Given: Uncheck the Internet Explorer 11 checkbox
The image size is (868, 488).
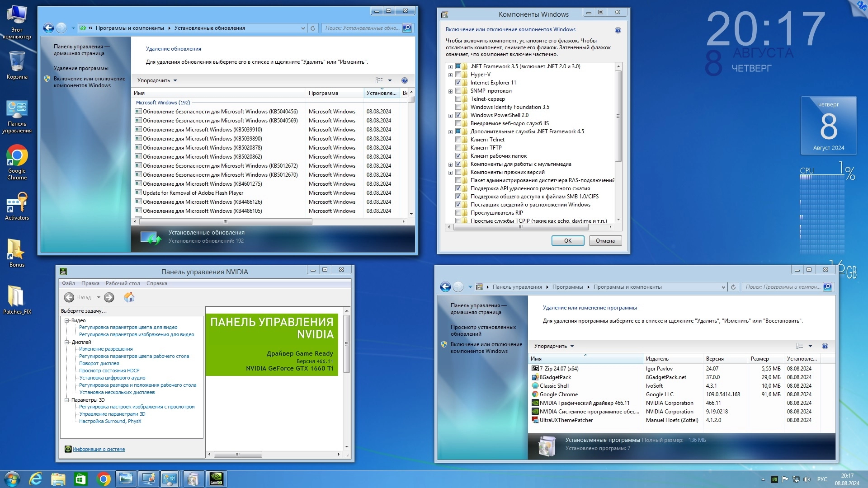Looking at the screenshot, I should point(458,83).
